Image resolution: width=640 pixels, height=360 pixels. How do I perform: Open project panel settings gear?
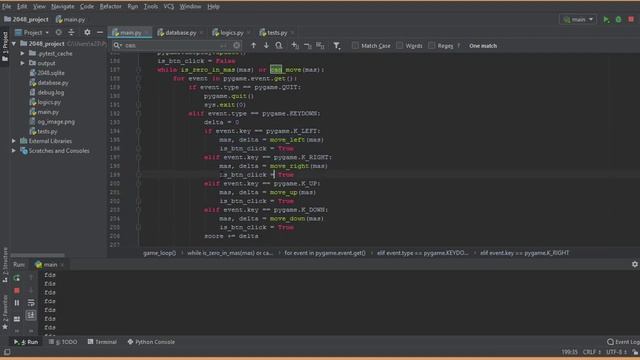pyautogui.click(x=87, y=32)
